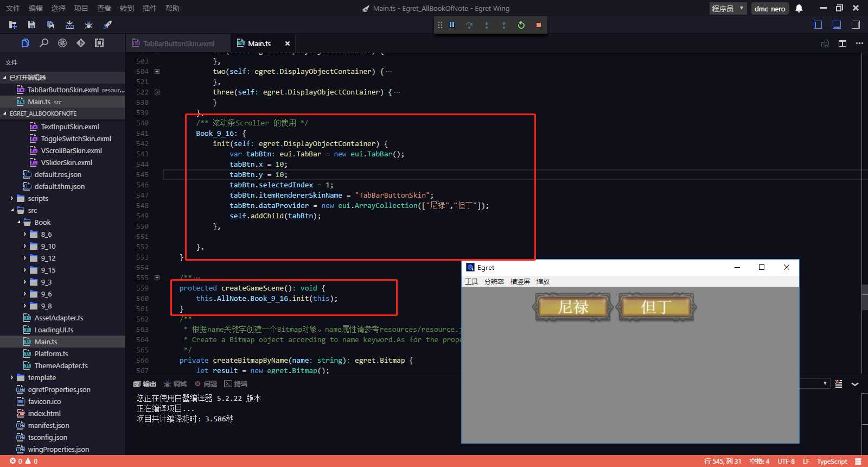The width and height of the screenshot is (868, 467).
Task: Toggle the left sidebar panel visibility
Action: (x=818, y=25)
